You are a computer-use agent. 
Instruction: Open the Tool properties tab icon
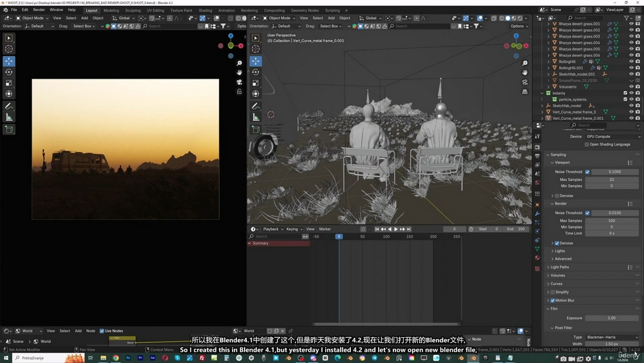(537, 137)
